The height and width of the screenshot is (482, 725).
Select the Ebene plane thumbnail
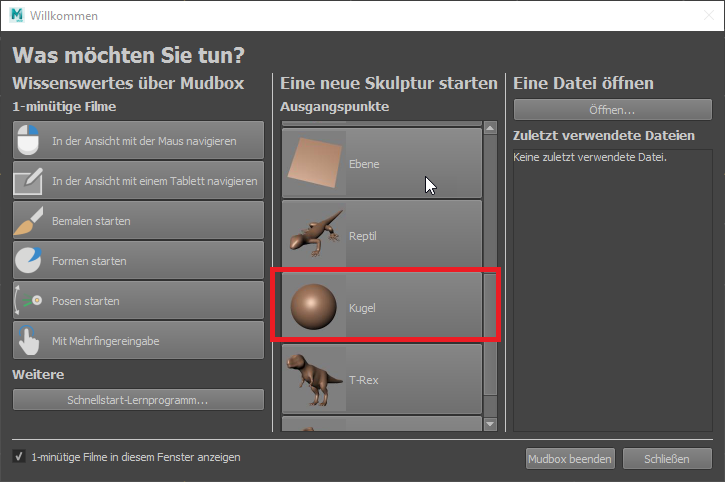point(314,164)
